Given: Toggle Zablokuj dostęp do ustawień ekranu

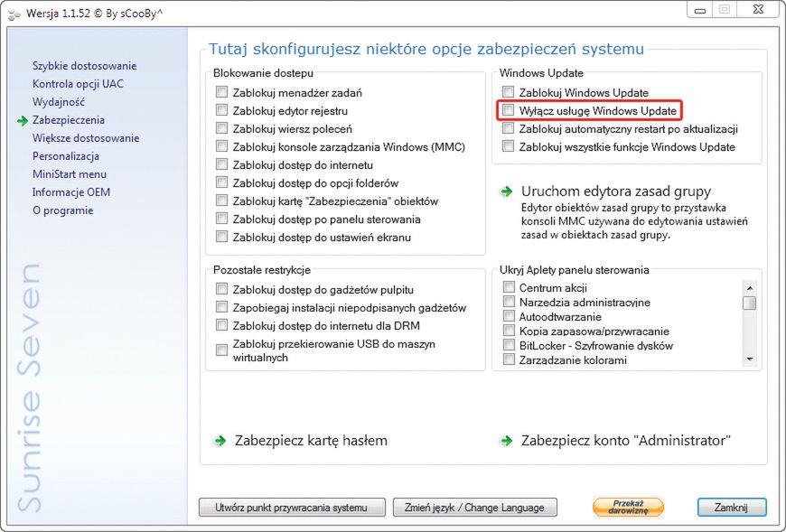Looking at the screenshot, I should click(x=221, y=237).
